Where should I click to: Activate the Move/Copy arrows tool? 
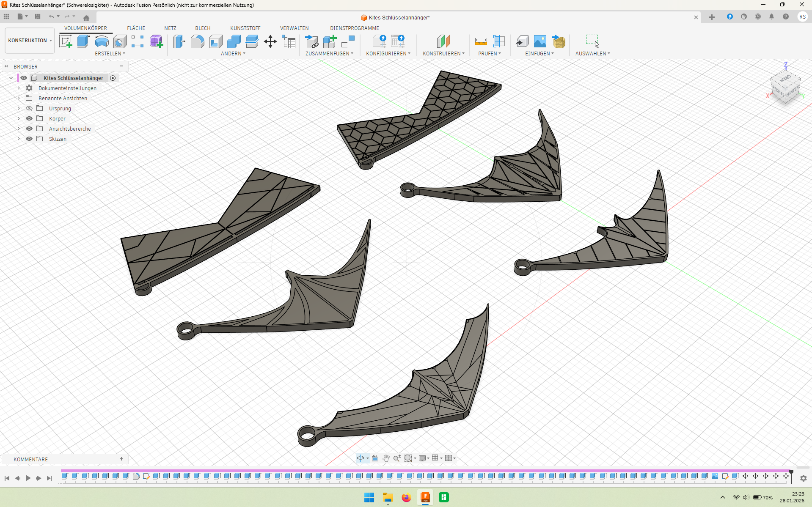(270, 41)
